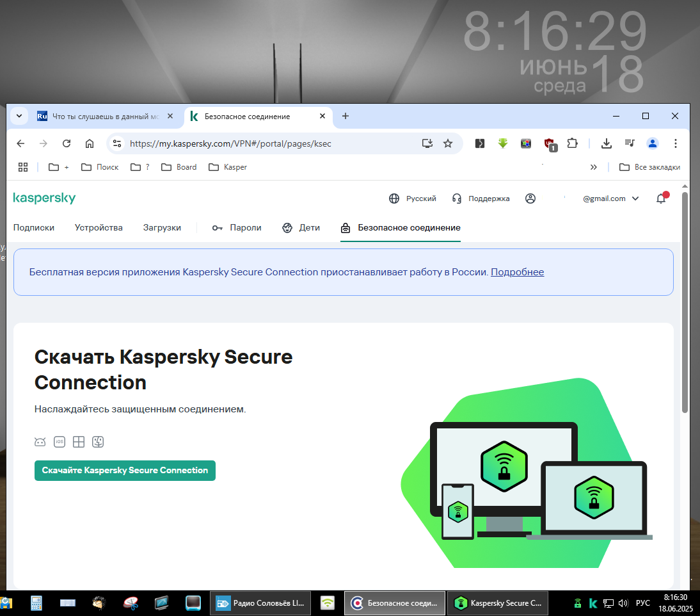Bookmark this page with the star icon

pyautogui.click(x=448, y=143)
